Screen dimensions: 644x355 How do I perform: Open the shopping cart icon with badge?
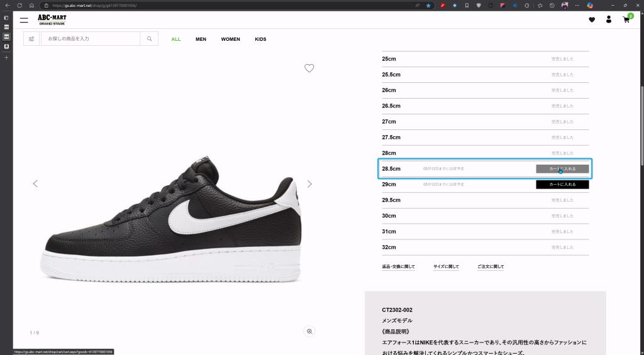pyautogui.click(x=626, y=19)
